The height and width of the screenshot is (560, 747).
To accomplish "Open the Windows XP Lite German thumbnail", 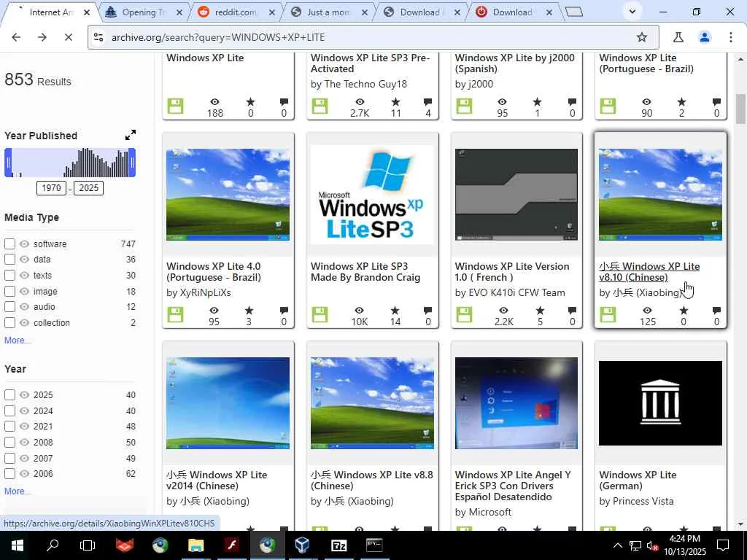I will point(660,403).
